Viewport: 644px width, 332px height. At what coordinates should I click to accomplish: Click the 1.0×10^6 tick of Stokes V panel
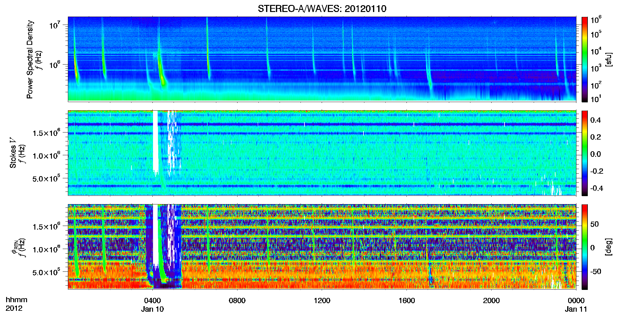(46, 155)
